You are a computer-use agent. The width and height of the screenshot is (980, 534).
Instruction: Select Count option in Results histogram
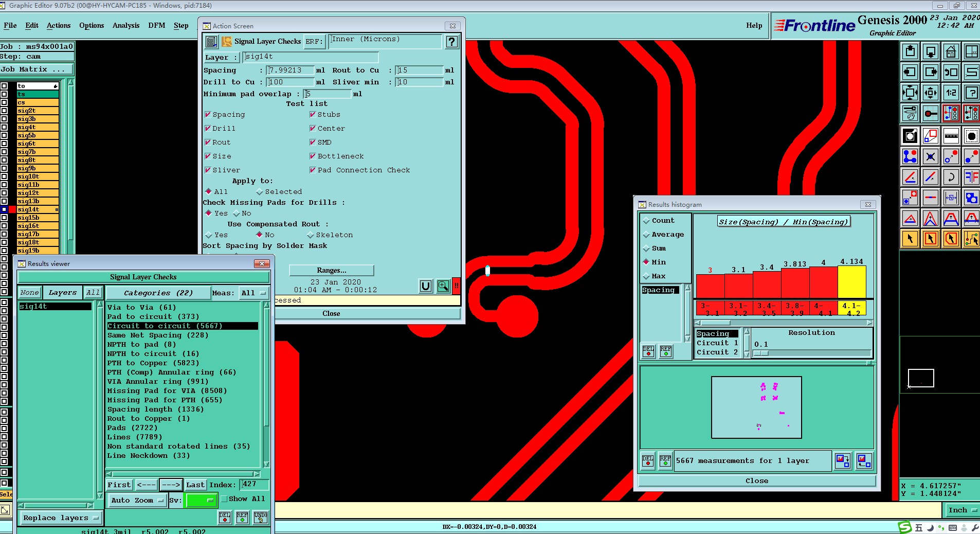(x=646, y=221)
